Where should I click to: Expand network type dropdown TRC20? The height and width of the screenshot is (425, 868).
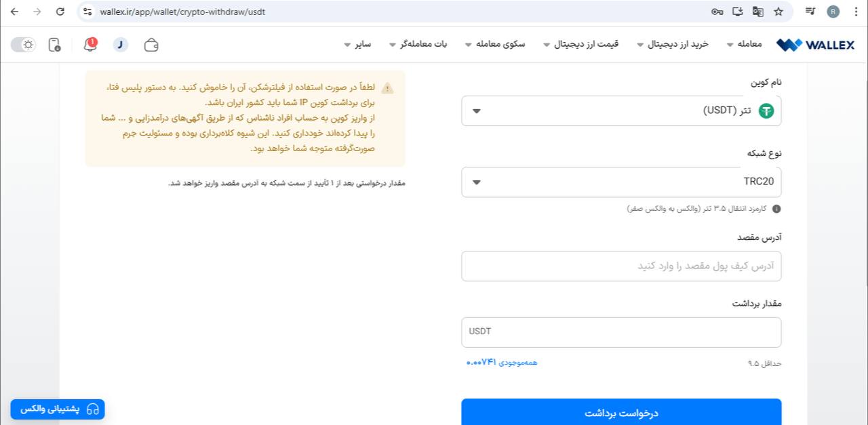[x=621, y=182]
